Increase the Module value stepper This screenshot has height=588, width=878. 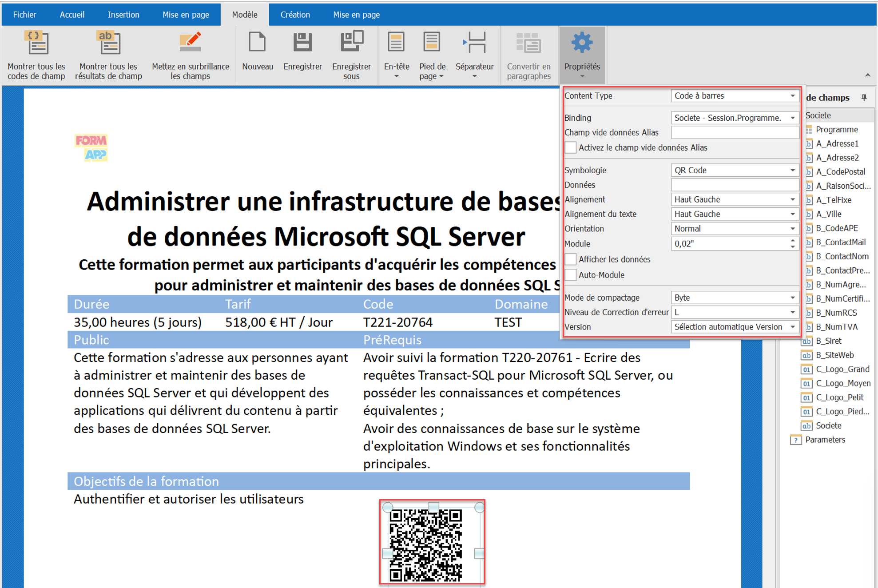pyautogui.click(x=793, y=241)
